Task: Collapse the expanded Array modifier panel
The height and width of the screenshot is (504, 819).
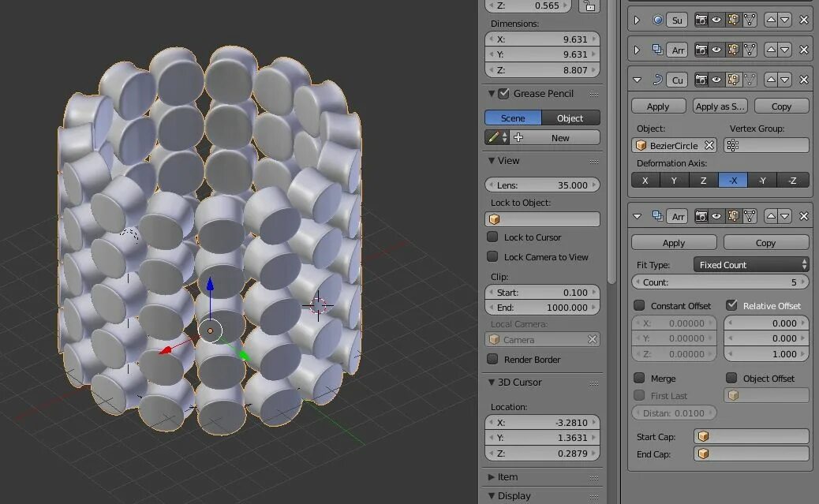Action: (x=637, y=216)
